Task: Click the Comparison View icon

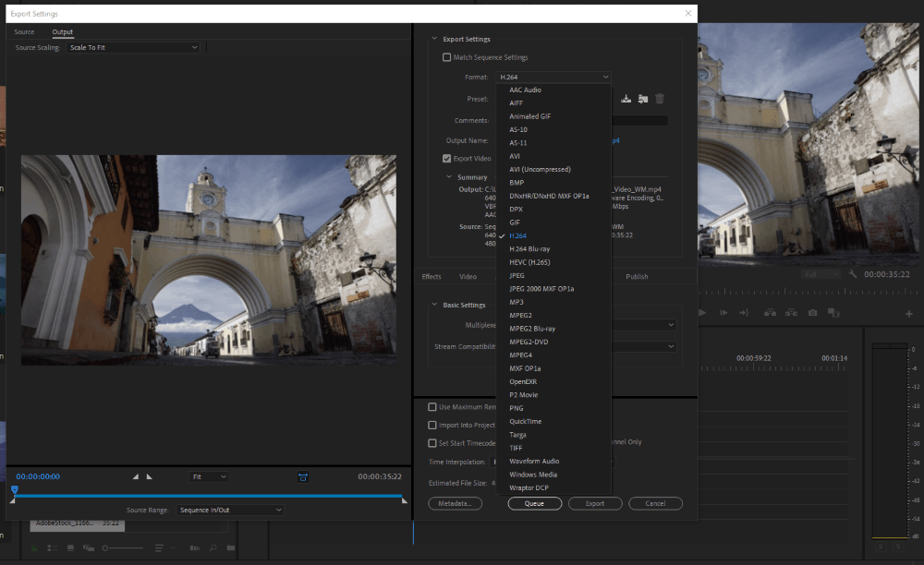Action: tap(833, 313)
